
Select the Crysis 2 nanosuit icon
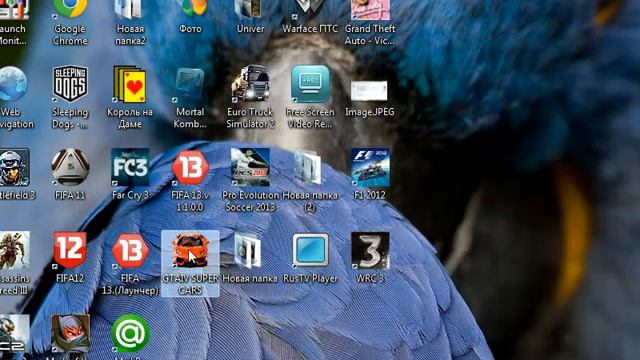pos(15,334)
